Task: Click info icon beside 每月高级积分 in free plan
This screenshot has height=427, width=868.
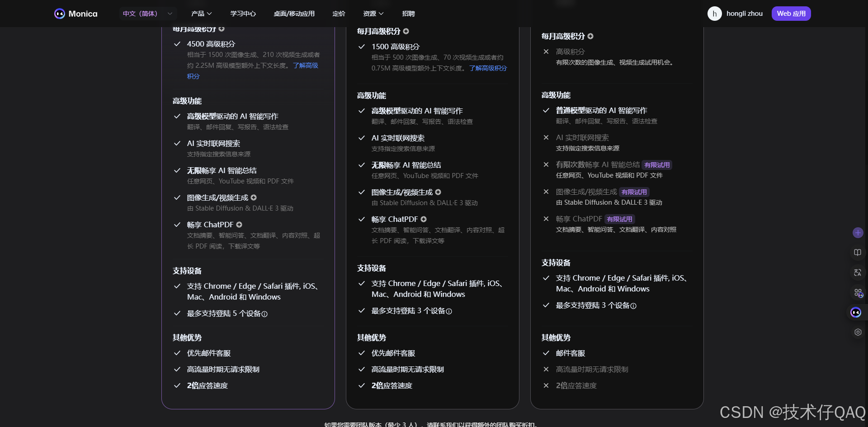Action: coord(590,36)
